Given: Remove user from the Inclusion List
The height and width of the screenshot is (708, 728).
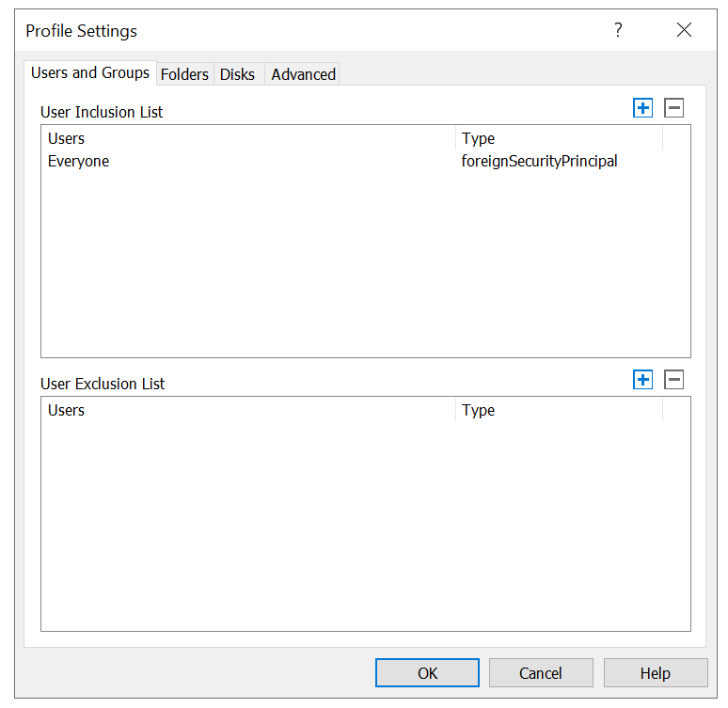Looking at the screenshot, I should coord(673,108).
